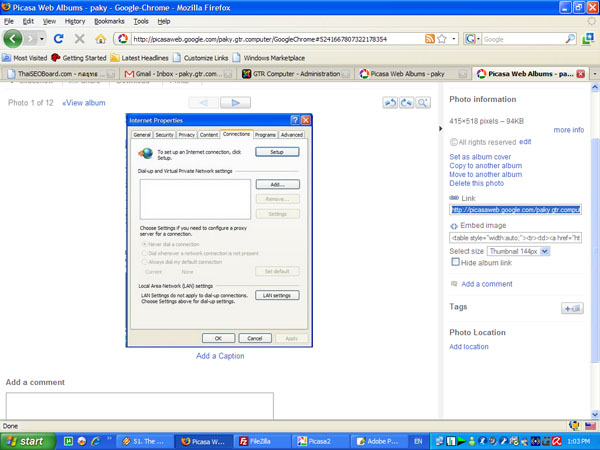The width and height of the screenshot is (600, 450).
Task: Open the FileZilla taskbar button
Action: 261,441
